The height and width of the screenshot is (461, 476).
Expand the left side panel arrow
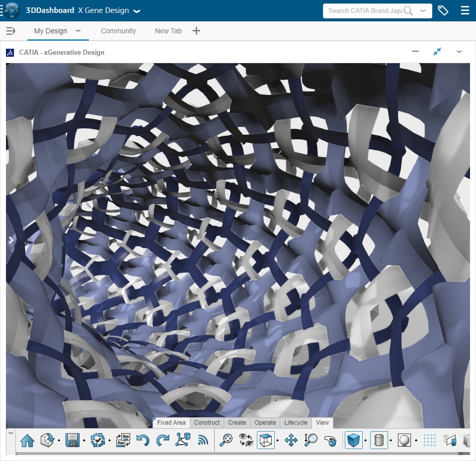11,240
